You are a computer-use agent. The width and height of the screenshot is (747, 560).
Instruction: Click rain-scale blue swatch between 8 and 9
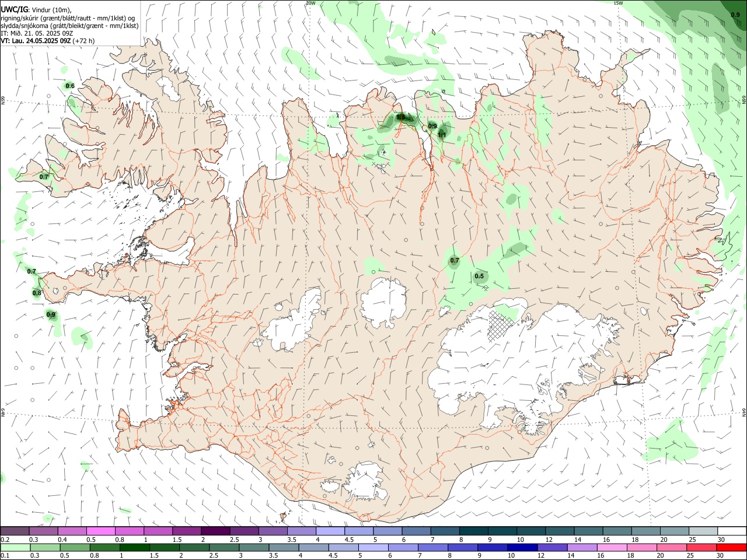pyautogui.click(x=462, y=547)
